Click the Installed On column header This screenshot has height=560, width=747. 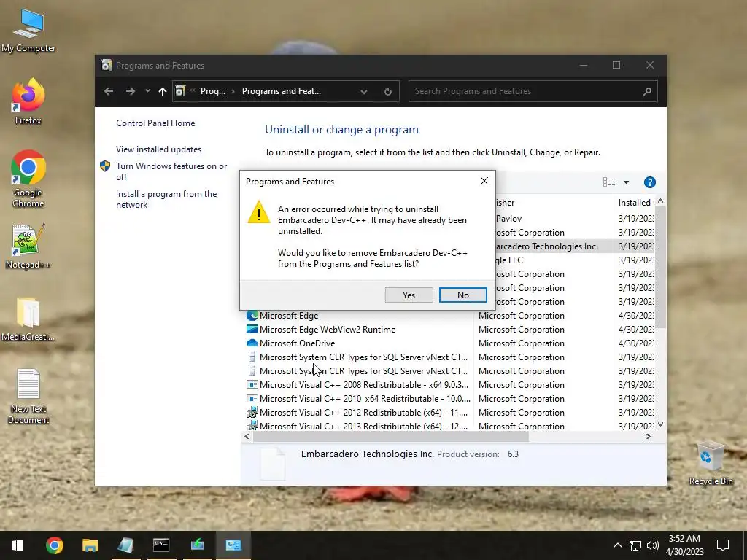point(635,203)
